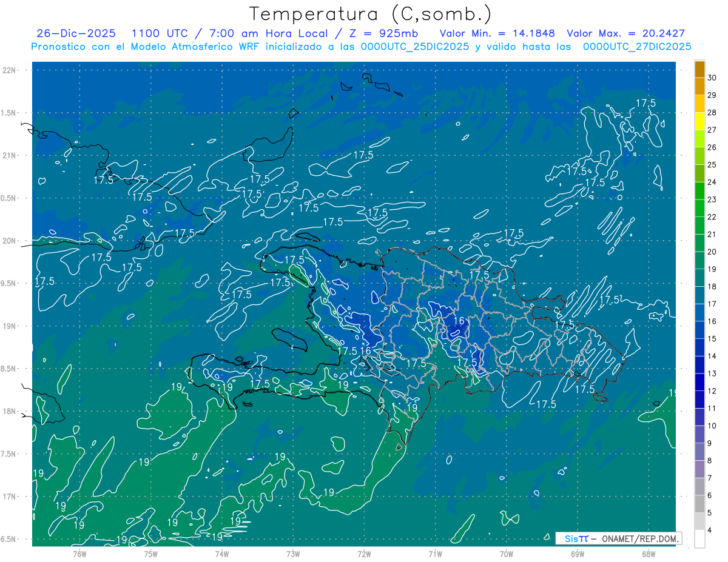Screen dimensions: 728x562
Task: Click the "74W" longitude axis label
Action: click(x=221, y=554)
